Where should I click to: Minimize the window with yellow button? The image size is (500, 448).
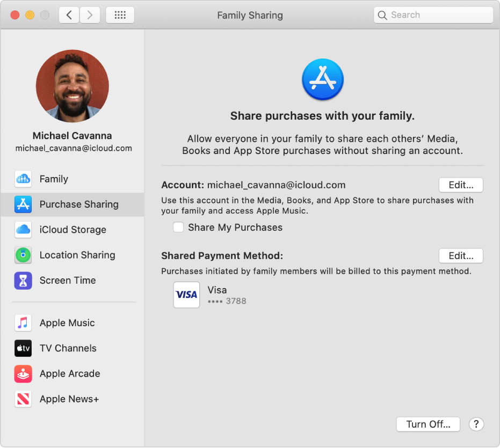30,15
